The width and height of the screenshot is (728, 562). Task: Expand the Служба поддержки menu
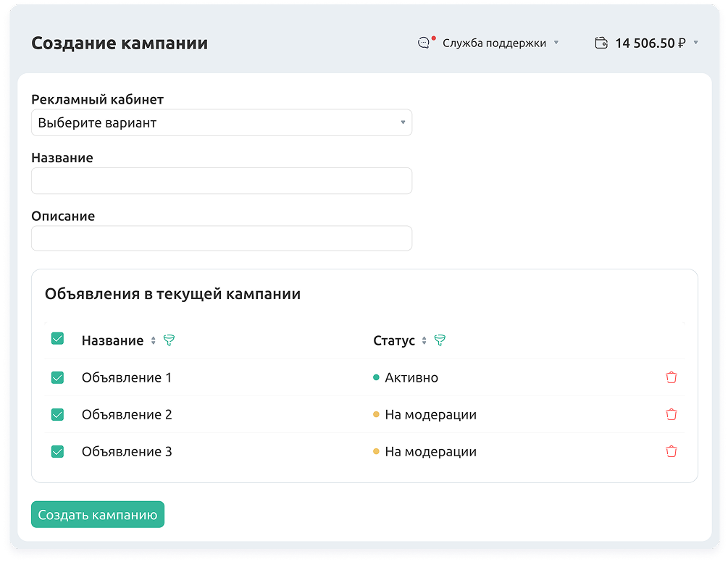[x=500, y=43]
